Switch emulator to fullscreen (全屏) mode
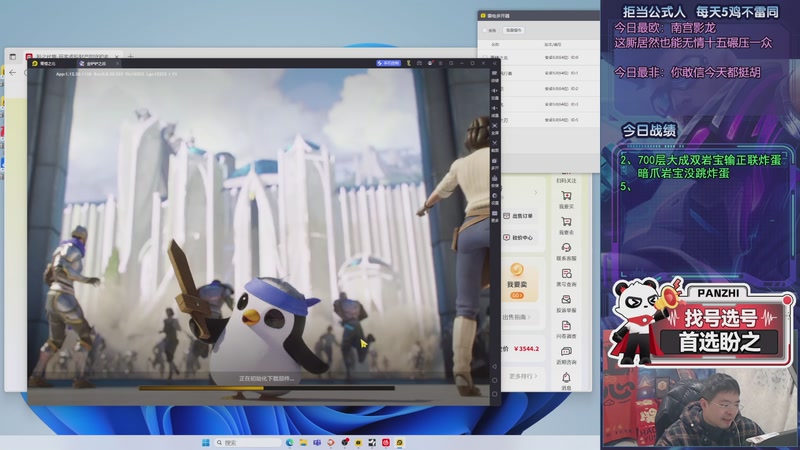800x450 pixels. click(x=494, y=128)
